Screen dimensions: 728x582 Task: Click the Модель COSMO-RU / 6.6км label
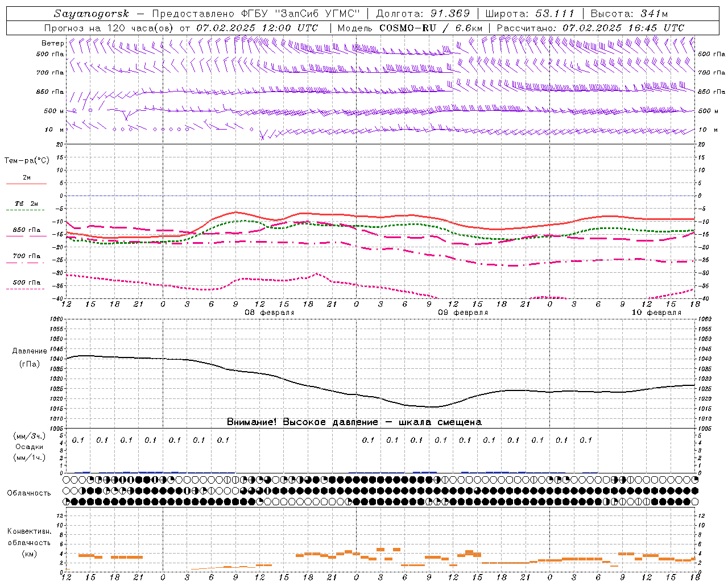point(410,28)
